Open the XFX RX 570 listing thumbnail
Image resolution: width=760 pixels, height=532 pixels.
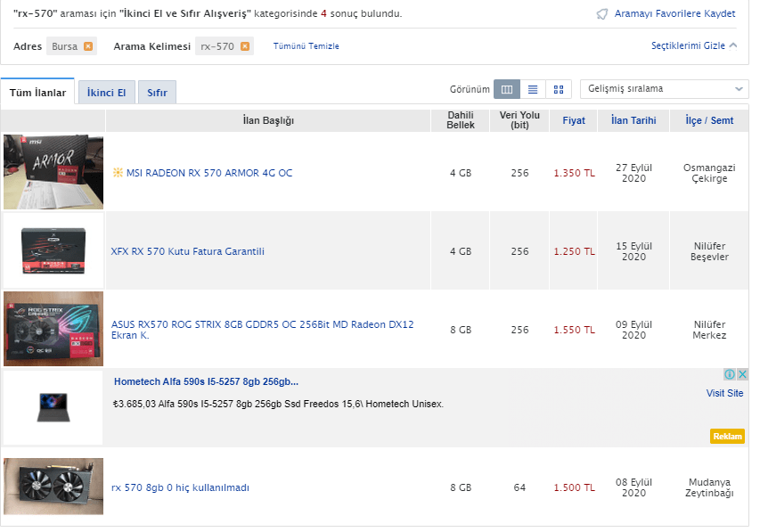53,250
